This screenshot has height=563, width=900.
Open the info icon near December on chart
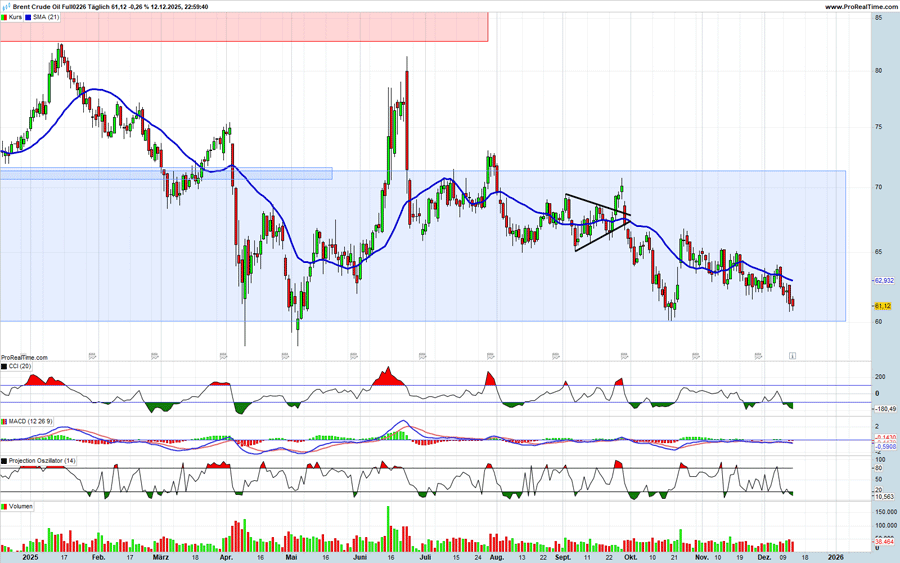click(792, 354)
